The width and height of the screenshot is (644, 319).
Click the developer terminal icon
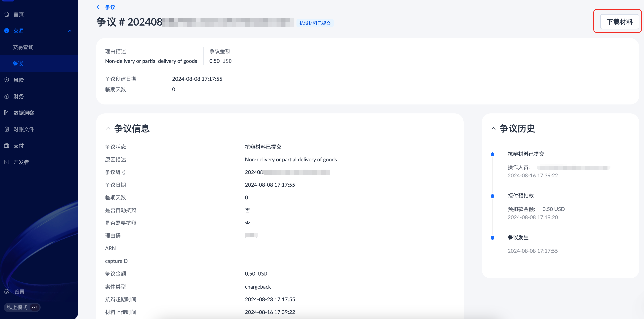point(7,162)
